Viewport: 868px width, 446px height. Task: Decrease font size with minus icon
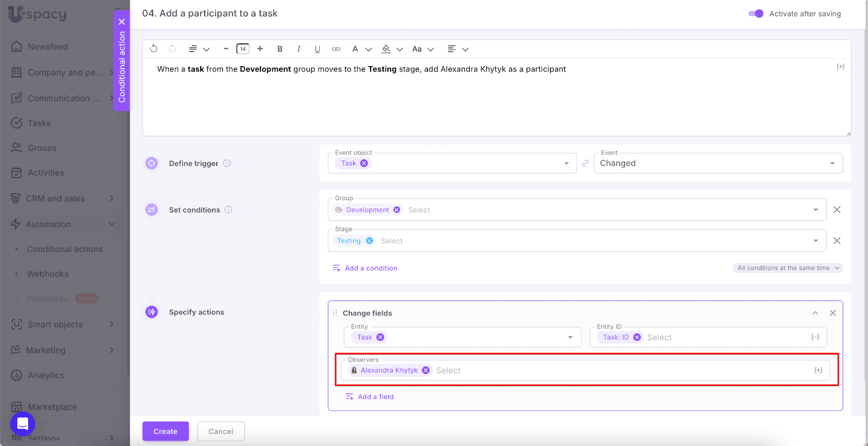tap(226, 49)
